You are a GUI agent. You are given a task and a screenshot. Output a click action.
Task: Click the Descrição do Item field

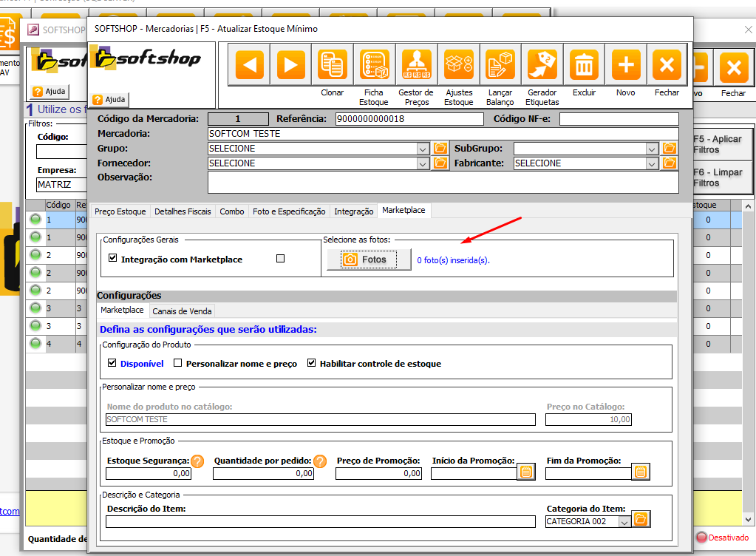point(320,522)
